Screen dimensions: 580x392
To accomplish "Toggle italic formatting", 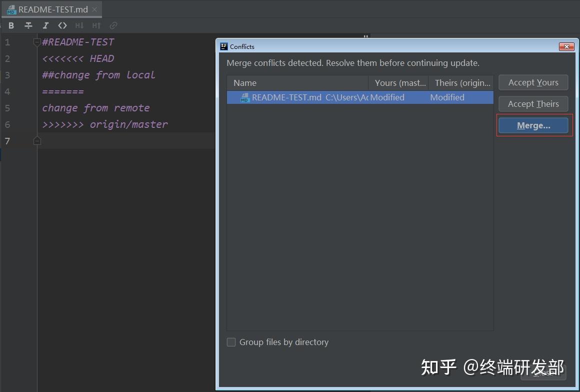I will click(x=45, y=25).
